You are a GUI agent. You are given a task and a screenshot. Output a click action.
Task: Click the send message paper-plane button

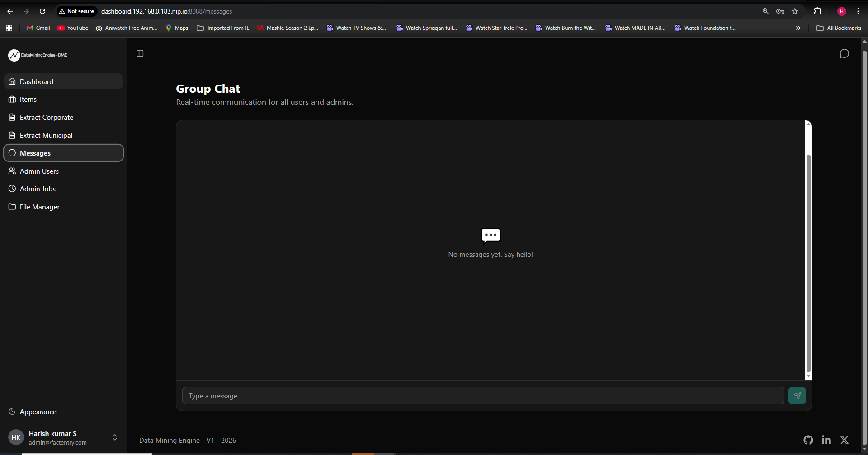[x=797, y=396]
